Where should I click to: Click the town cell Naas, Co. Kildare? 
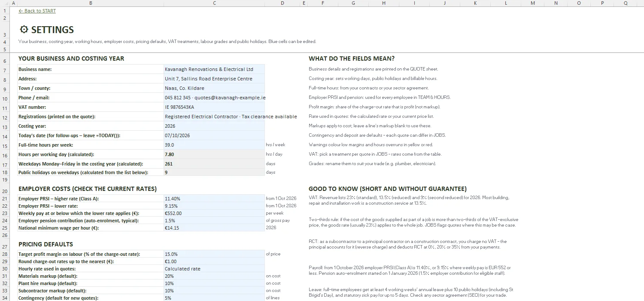[214, 88]
